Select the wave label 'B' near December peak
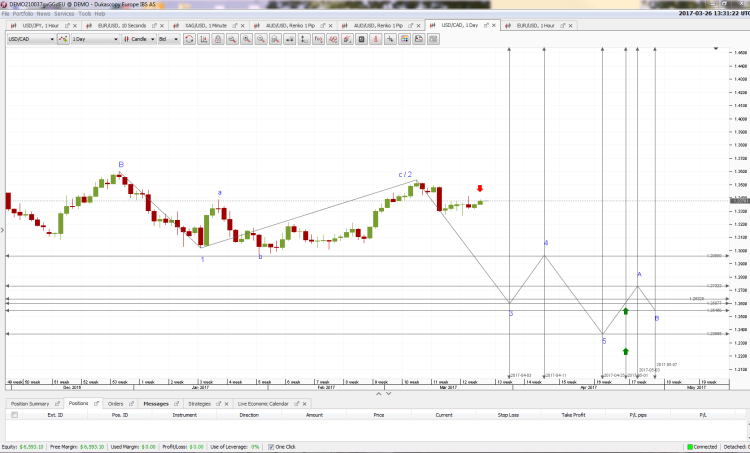Image resolution: width=750 pixels, height=453 pixels. click(x=121, y=165)
